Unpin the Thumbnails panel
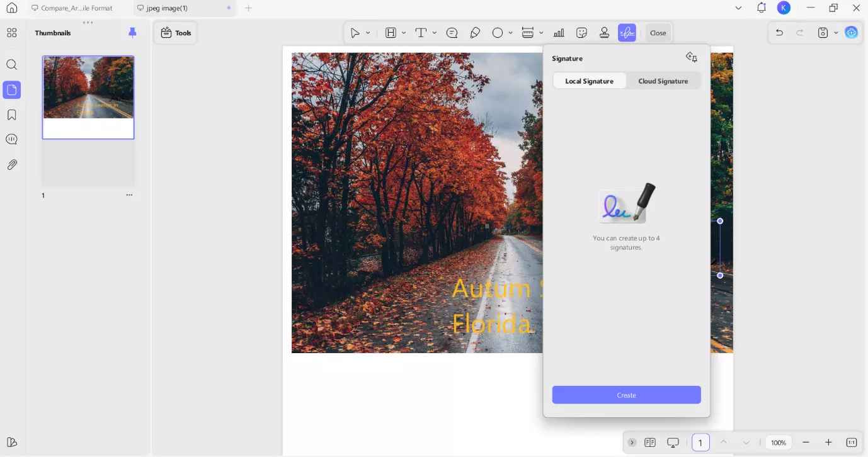The image size is (868, 457). pos(132,33)
